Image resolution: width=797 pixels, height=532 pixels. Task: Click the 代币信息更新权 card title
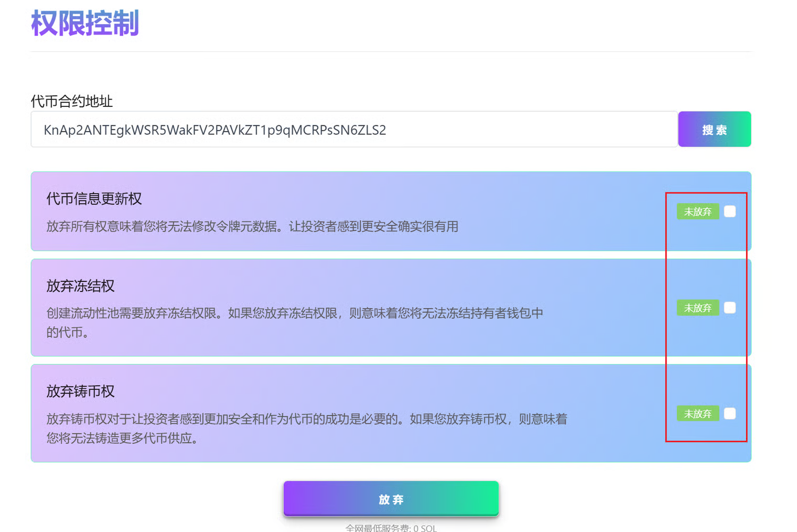tap(94, 199)
